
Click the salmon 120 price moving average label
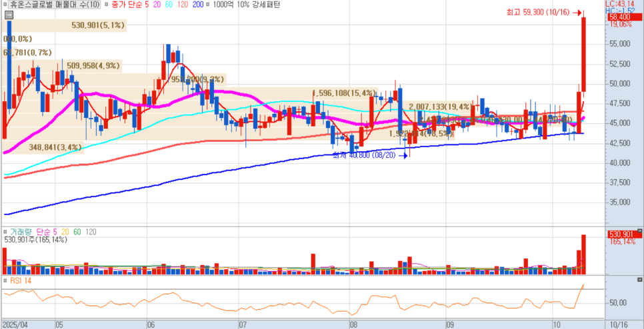coord(184,5)
